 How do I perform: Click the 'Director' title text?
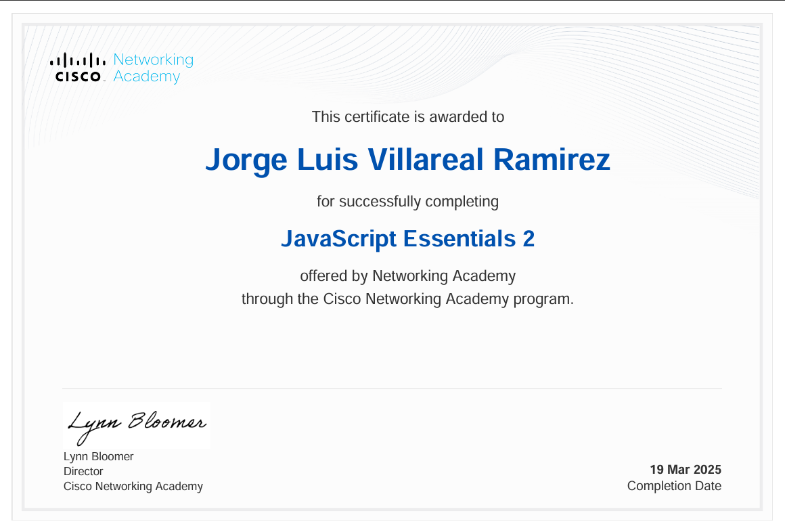click(x=83, y=471)
